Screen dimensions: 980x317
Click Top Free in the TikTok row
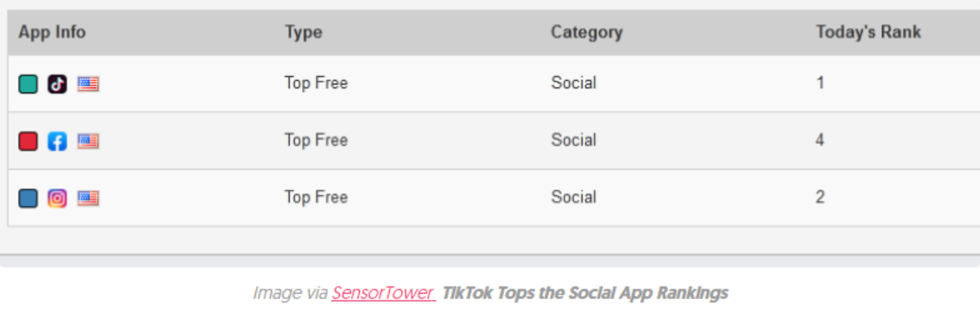point(316,83)
